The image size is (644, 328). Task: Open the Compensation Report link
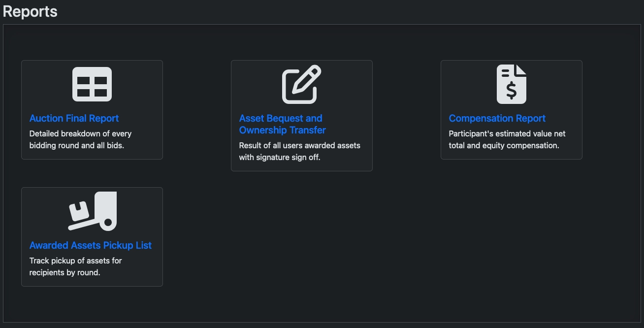(497, 118)
